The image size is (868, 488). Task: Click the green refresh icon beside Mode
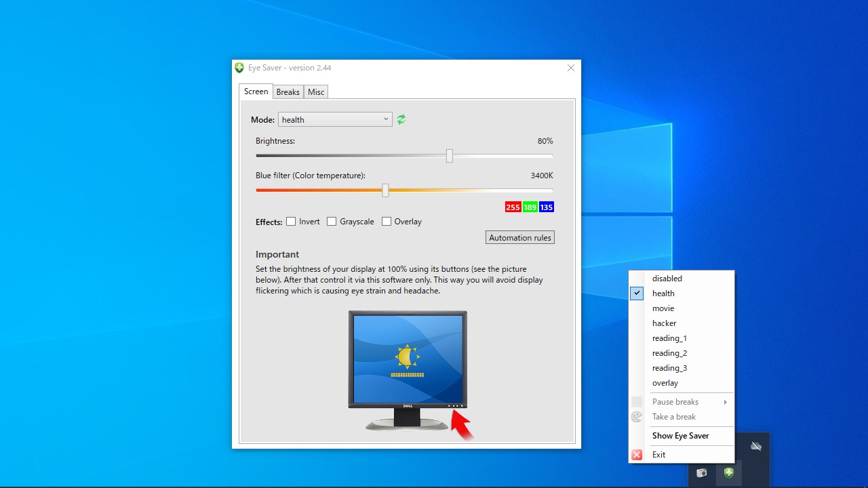pyautogui.click(x=401, y=119)
